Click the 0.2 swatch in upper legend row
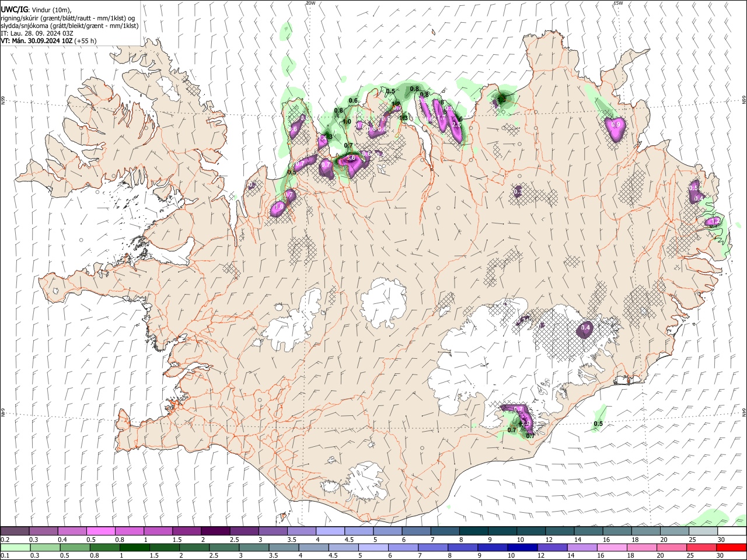The width and height of the screenshot is (747, 560). (x=15, y=531)
